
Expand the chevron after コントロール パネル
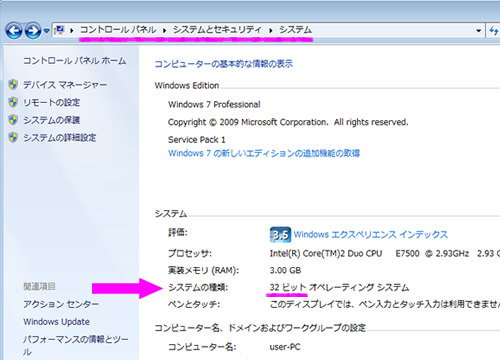pos(164,31)
